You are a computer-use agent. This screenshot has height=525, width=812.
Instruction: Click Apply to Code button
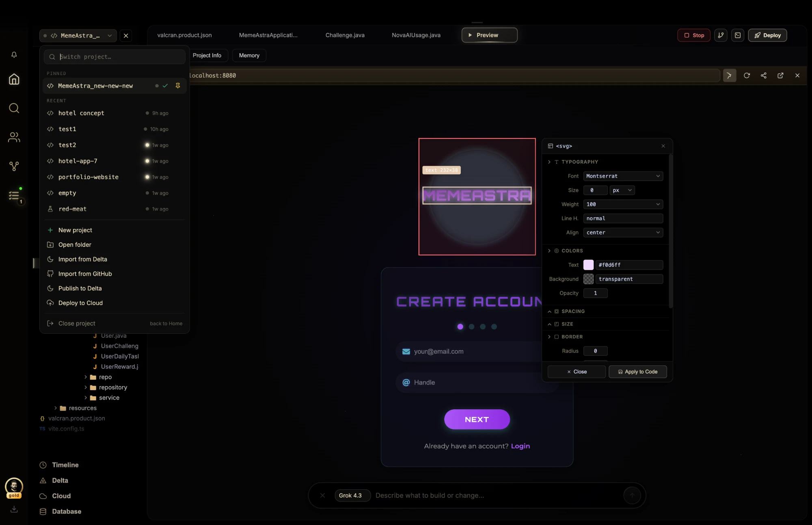click(x=637, y=372)
